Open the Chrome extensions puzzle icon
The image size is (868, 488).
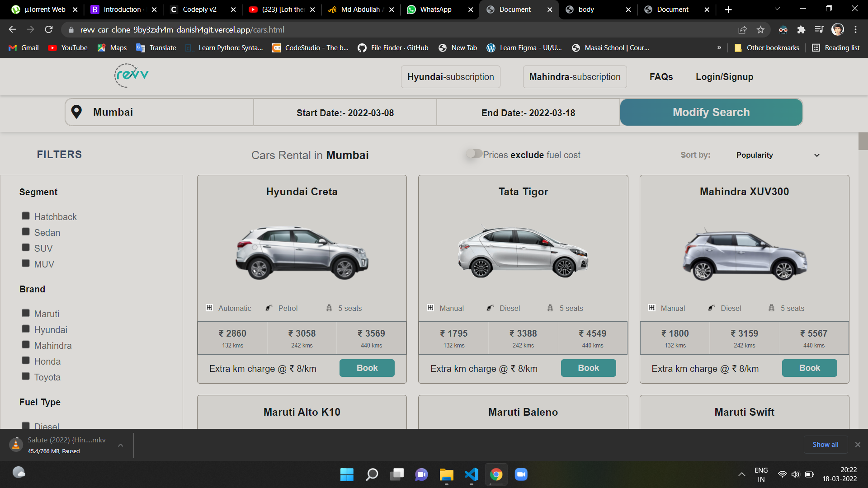[801, 29]
